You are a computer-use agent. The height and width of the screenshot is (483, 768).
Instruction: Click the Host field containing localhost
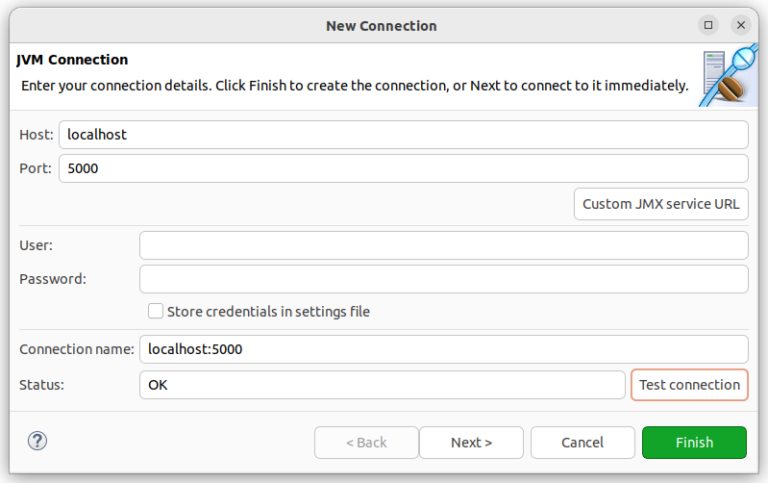click(403, 134)
